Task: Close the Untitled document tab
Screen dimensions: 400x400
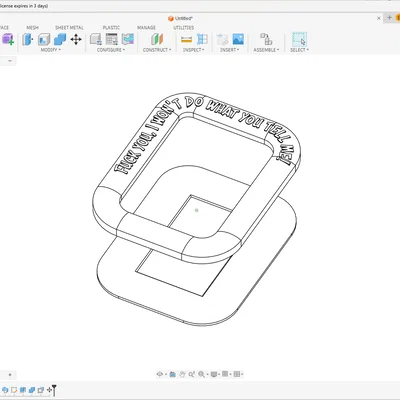Action: 379,18
